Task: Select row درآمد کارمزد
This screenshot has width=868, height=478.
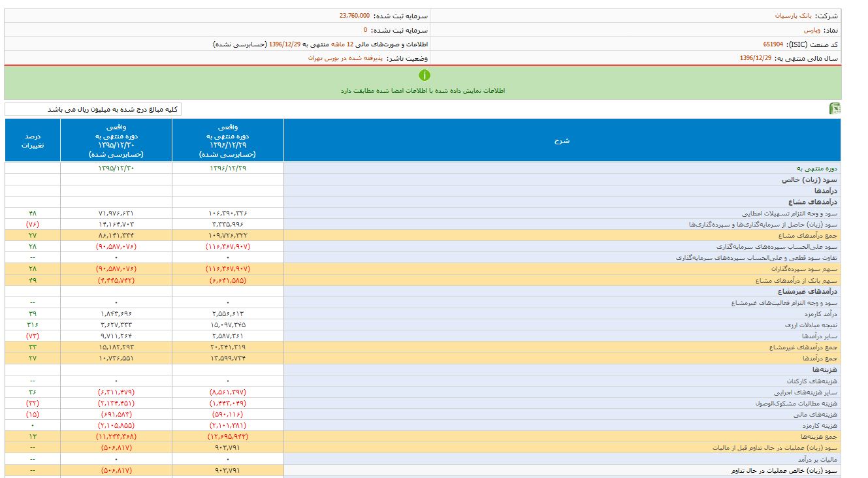Action: [423, 314]
